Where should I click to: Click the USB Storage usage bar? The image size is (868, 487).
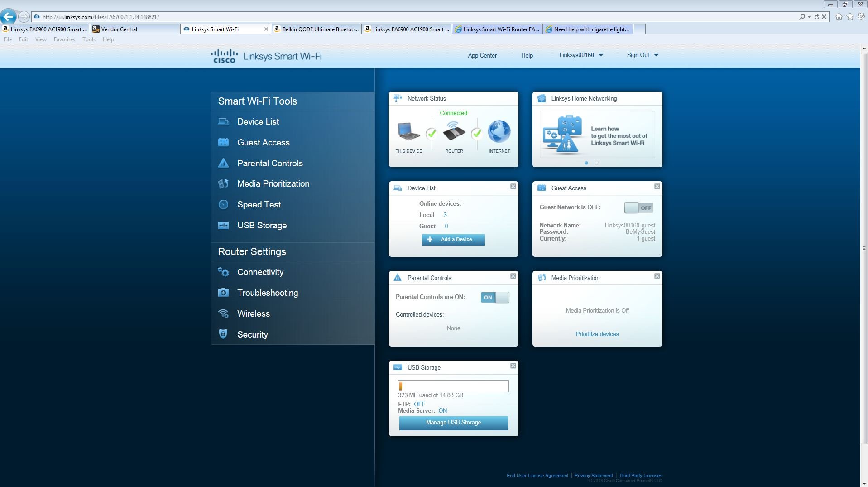(453, 386)
